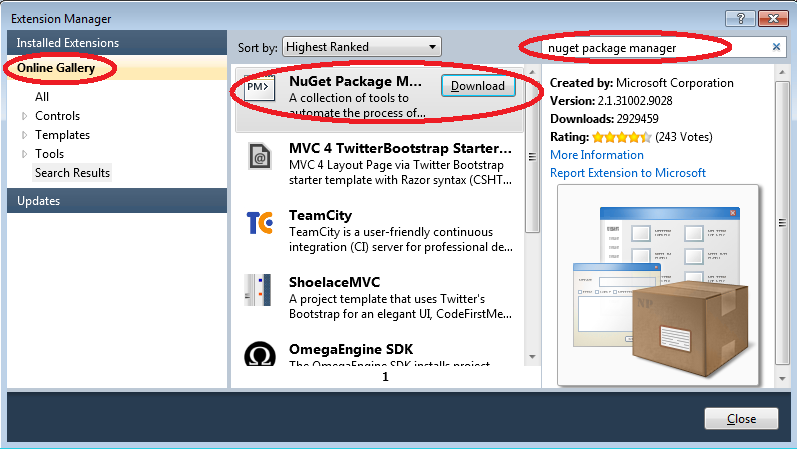Click the help question mark button
Viewport: 797px width, 449px height.
[x=740, y=19]
